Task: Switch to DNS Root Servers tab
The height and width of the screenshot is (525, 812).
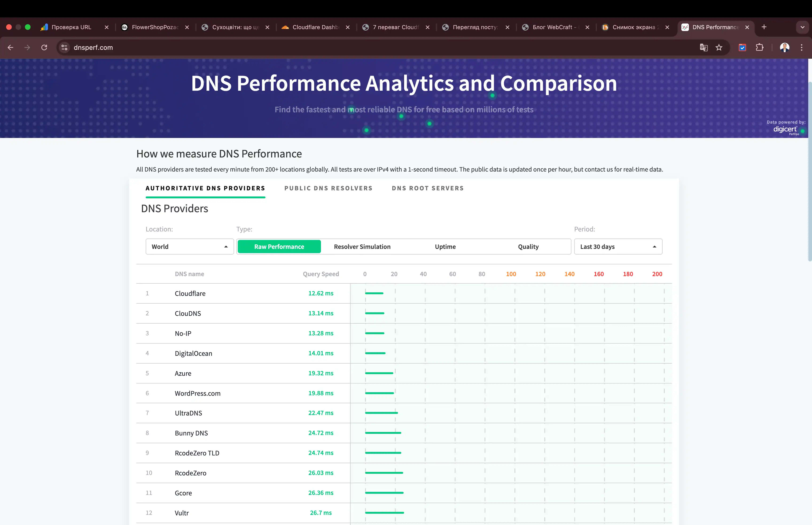Action: coord(428,188)
